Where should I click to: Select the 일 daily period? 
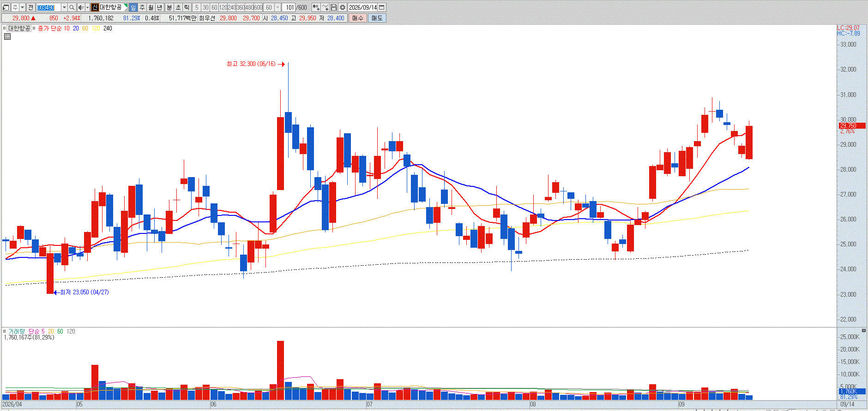pyautogui.click(x=133, y=7)
